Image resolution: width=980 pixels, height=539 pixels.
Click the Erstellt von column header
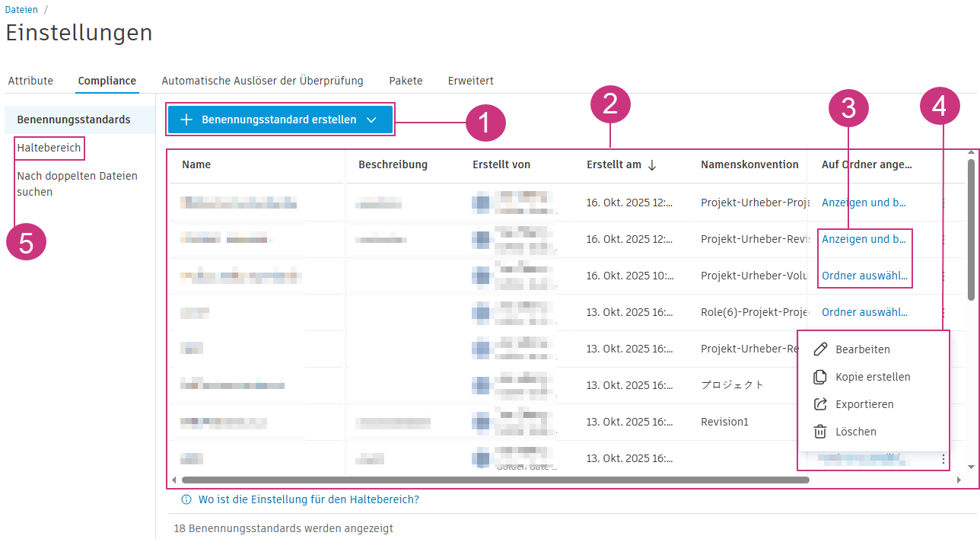coord(501,164)
